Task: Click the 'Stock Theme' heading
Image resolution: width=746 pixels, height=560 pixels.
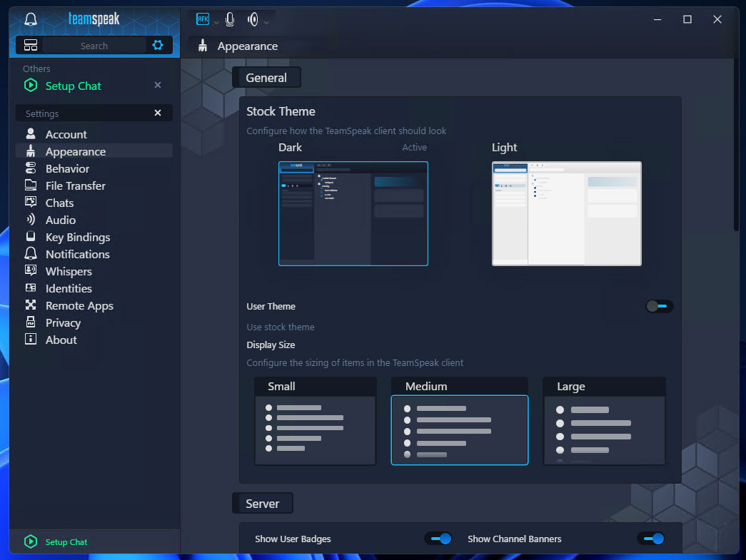Action: [x=281, y=111]
